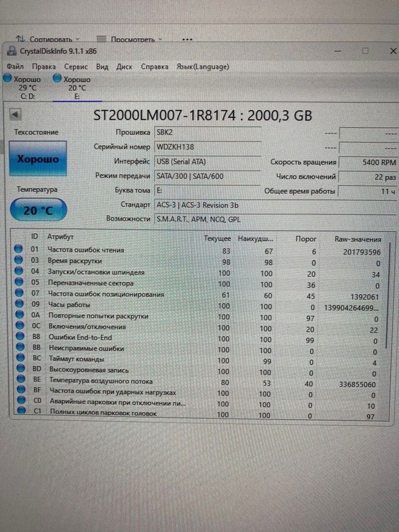Image resolution: width=399 pixels, height=532 pixels.
Task: Click the Стандарт field ACS-3 Revision 3b
Action: [275, 205]
